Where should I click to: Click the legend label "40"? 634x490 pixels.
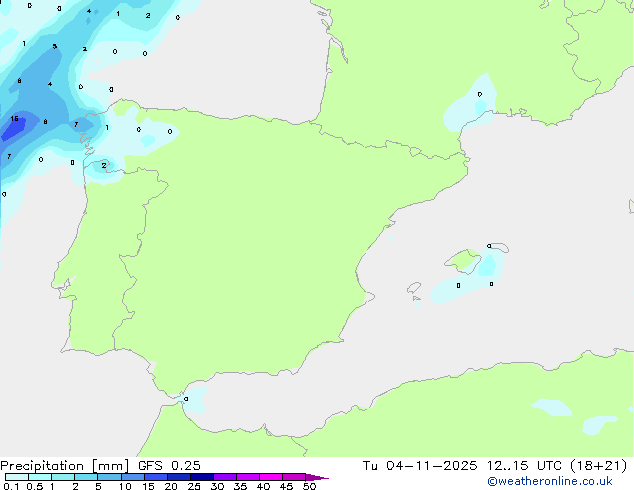coord(263,486)
